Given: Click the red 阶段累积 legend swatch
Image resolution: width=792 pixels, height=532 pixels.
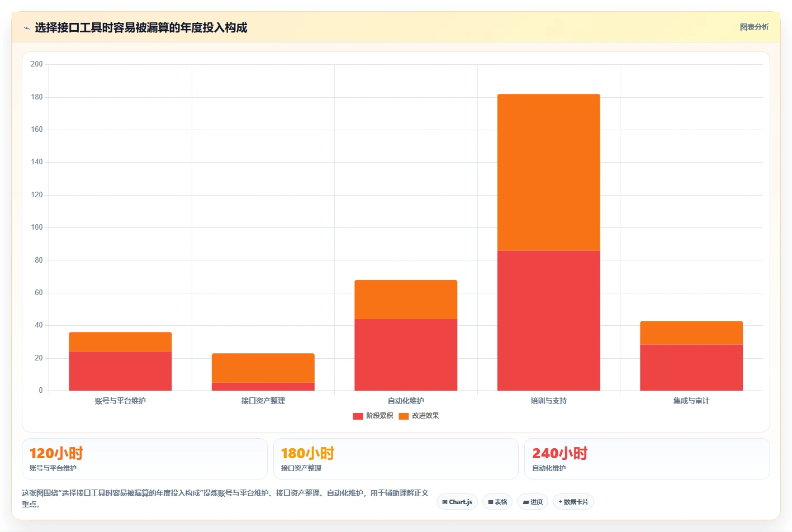Looking at the screenshot, I should coord(358,416).
